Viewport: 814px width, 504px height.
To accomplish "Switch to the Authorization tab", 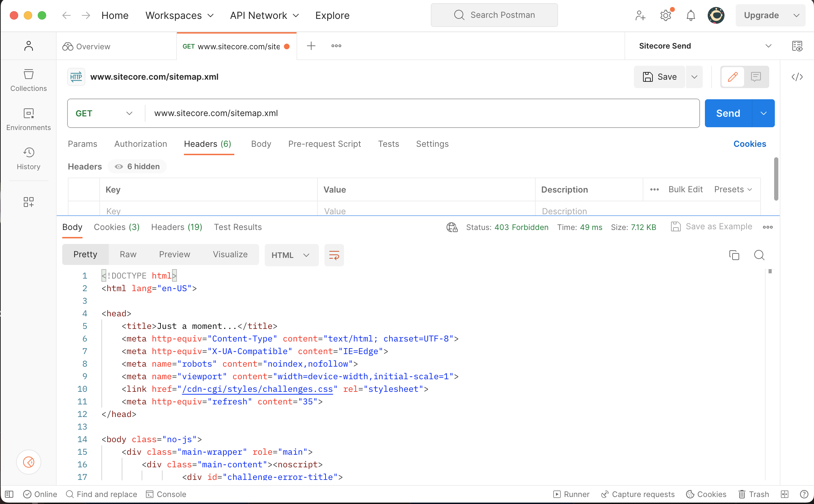I will click(141, 144).
